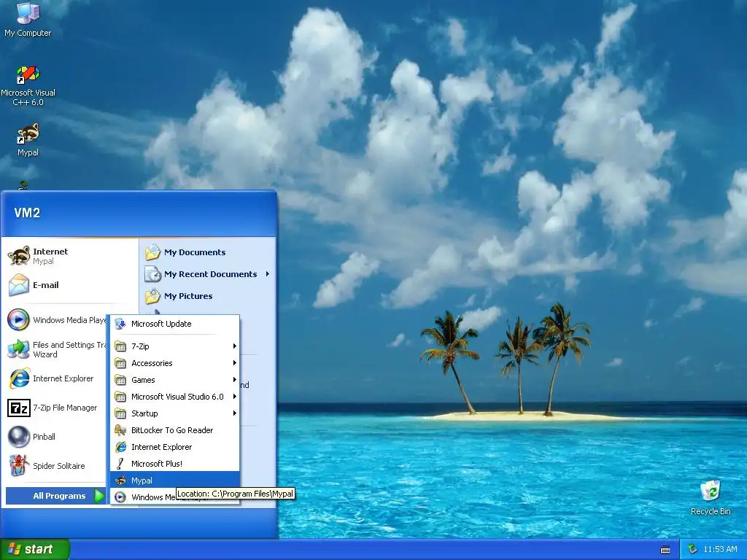Viewport: 747px width, 560px height.
Task: Click the green All Programs arrow
Action: pos(98,496)
